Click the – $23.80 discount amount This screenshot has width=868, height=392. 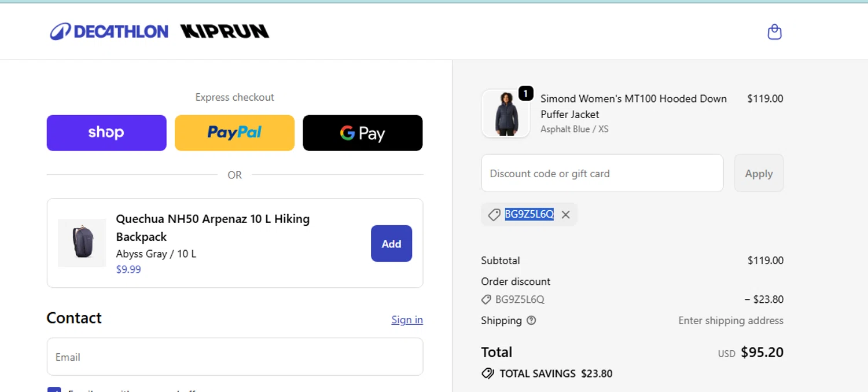point(764,300)
